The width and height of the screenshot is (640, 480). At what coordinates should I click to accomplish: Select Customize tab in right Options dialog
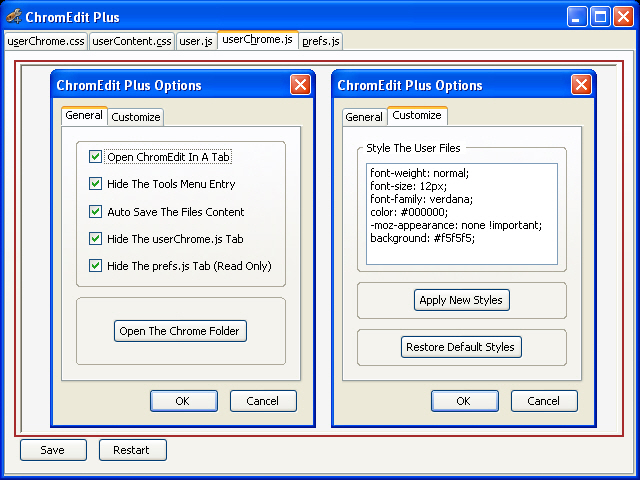(x=417, y=116)
